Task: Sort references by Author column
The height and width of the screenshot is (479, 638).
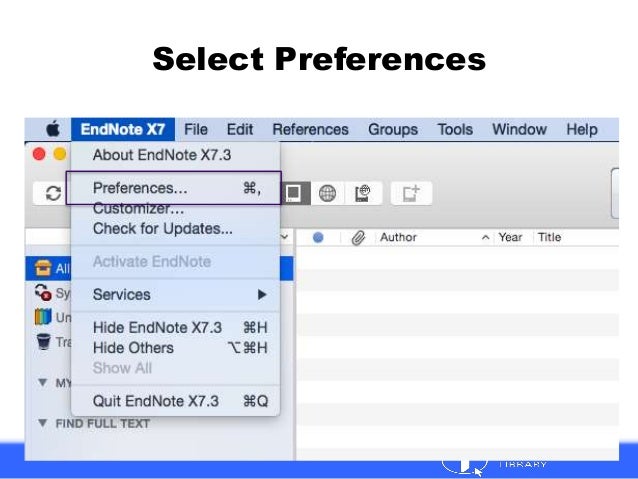Action: coord(398,237)
